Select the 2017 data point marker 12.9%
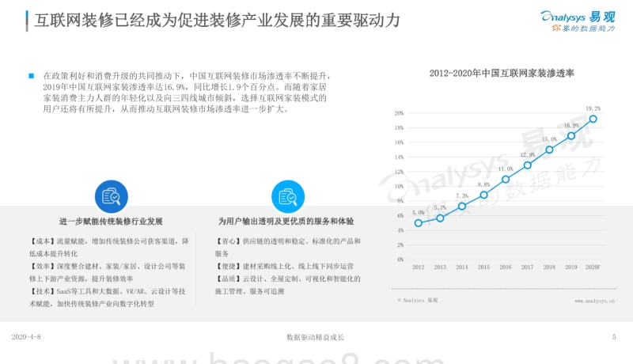The width and height of the screenshot is (633, 364). point(528,165)
